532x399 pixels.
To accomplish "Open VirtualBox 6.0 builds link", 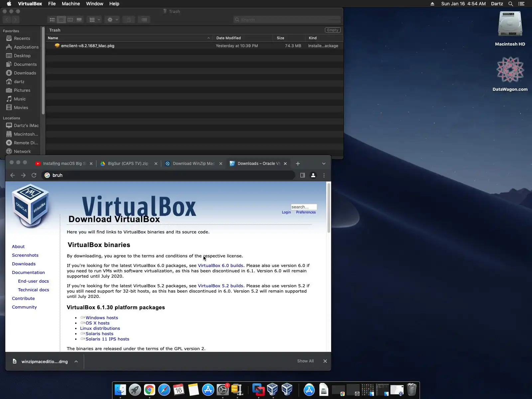I will [220, 265].
